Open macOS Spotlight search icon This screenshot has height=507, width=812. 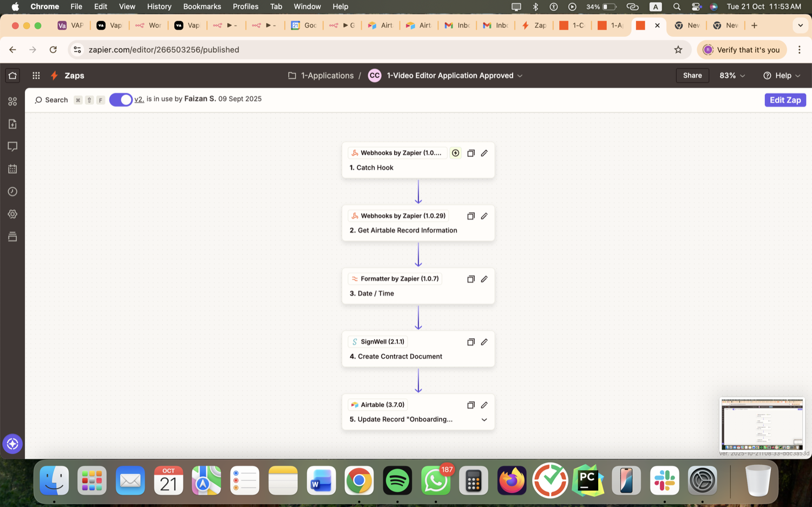tap(677, 6)
